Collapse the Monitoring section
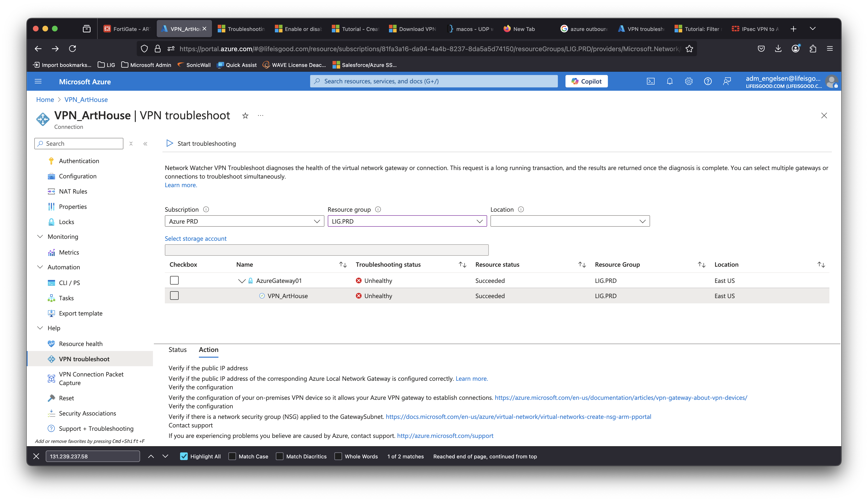This screenshot has height=501, width=868. tap(40, 236)
